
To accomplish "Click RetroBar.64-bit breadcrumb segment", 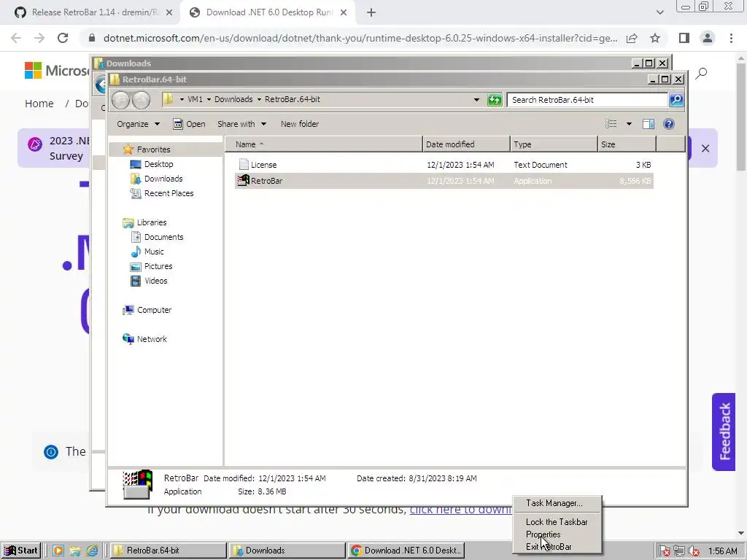I will coord(292,99).
